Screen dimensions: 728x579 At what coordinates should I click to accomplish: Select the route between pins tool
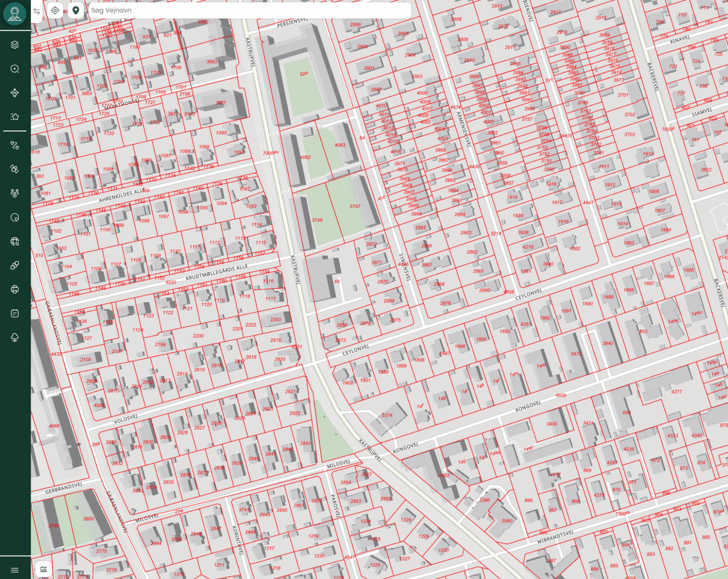(x=15, y=146)
